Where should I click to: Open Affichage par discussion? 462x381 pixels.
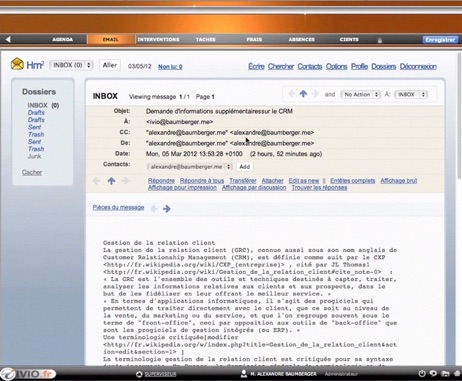point(254,188)
